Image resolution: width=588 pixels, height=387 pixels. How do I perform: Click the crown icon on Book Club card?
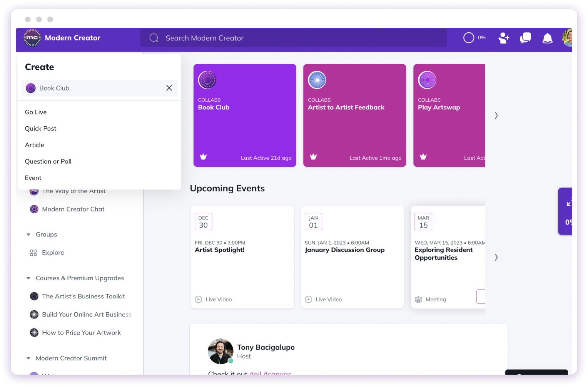[203, 157]
